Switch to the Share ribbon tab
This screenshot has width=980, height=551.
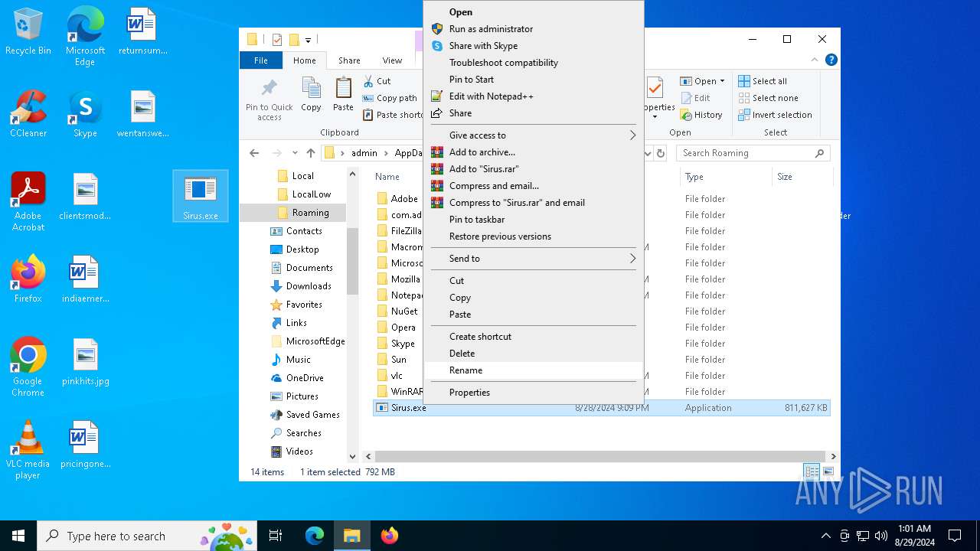pyautogui.click(x=349, y=60)
